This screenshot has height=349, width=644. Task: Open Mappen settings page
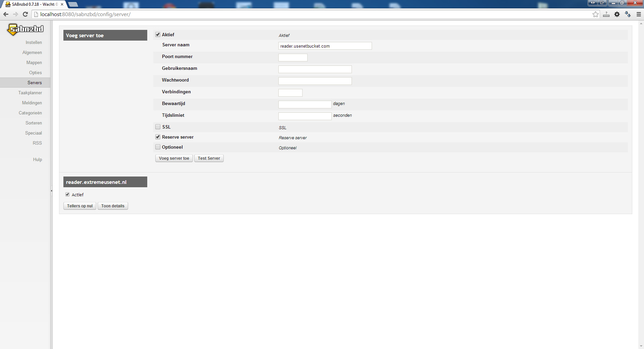[34, 62]
